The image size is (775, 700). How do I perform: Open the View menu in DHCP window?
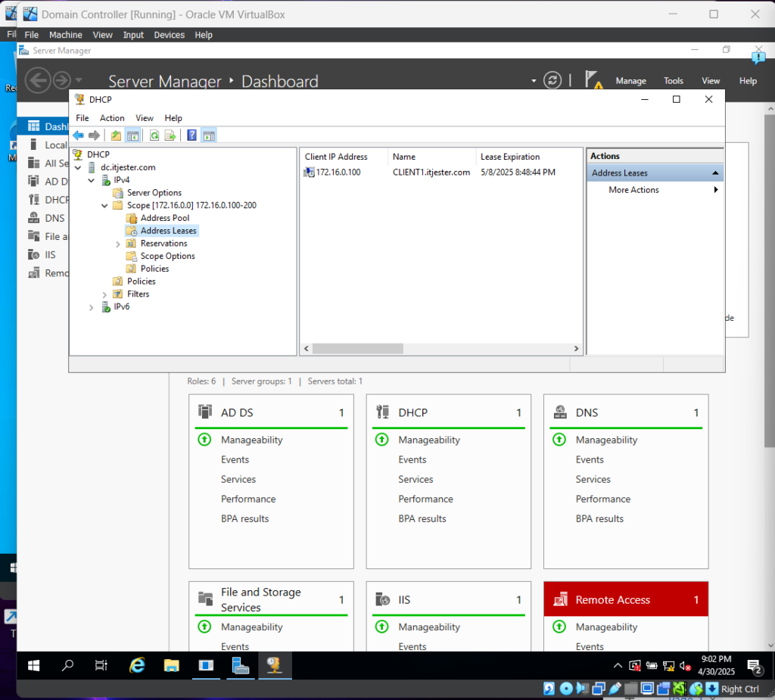click(145, 118)
